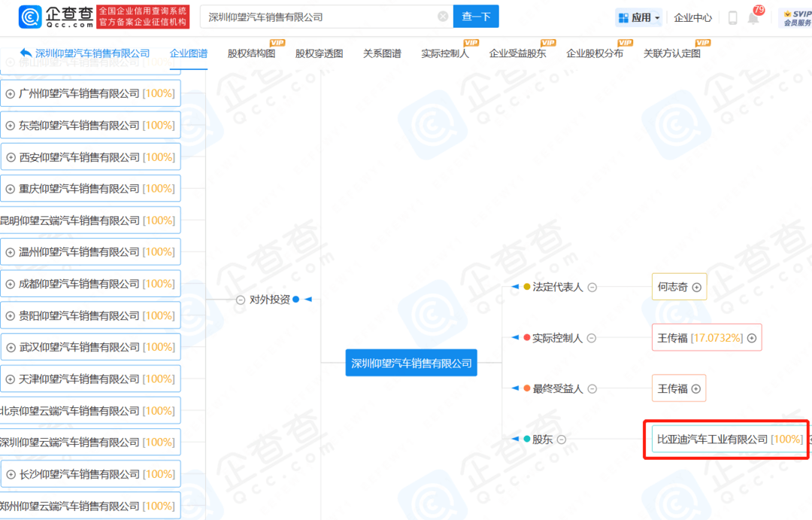The image size is (812, 520).
Task: Click the 最终受益人 label
Action: [558, 389]
